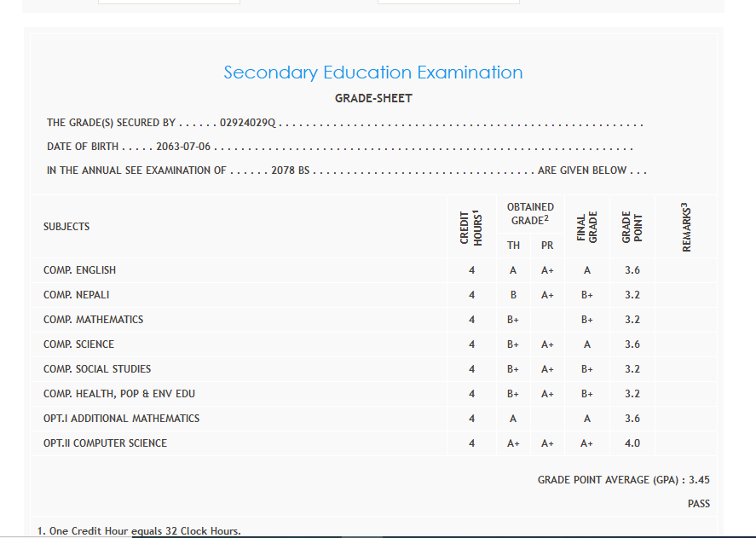Click the OPT.I ADDITIONAL MATHEMATICS subject
Viewport: 756px width, 538px height.
point(121,419)
